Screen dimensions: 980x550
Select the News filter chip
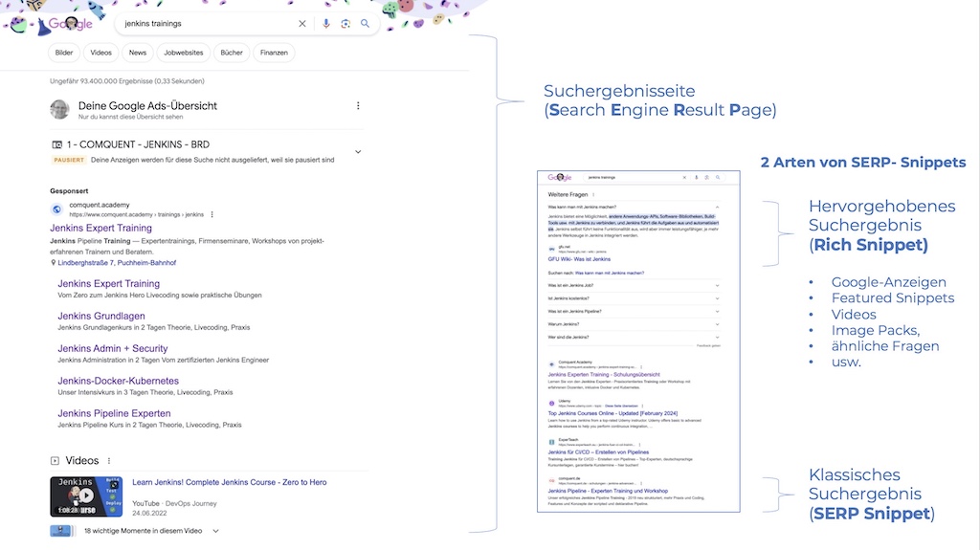(138, 53)
